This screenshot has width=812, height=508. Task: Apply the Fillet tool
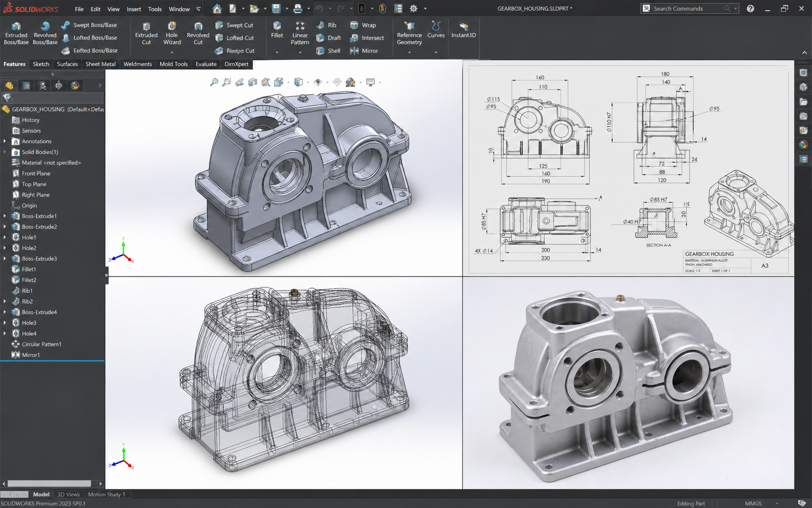277,30
